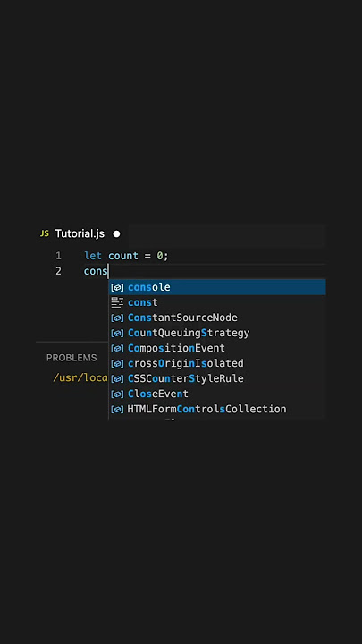Click the icon next to CSSCounterStyleRule
This screenshot has width=362, height=644.
(117, 378)
